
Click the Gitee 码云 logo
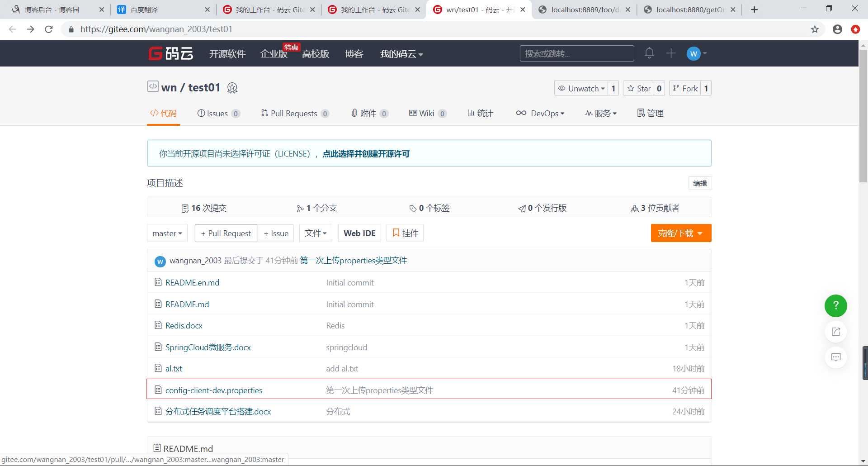pos(171,53)
